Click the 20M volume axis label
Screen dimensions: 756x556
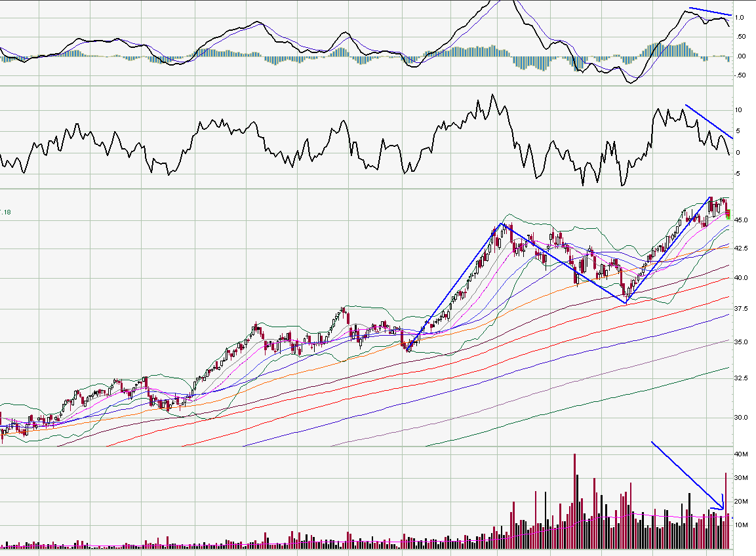(x=741, y=502)
